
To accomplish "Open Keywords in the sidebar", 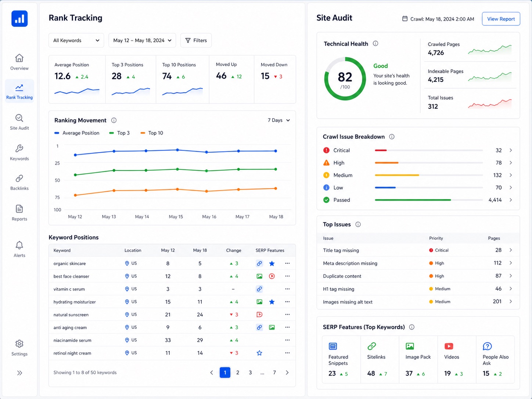I will [19, 152].
